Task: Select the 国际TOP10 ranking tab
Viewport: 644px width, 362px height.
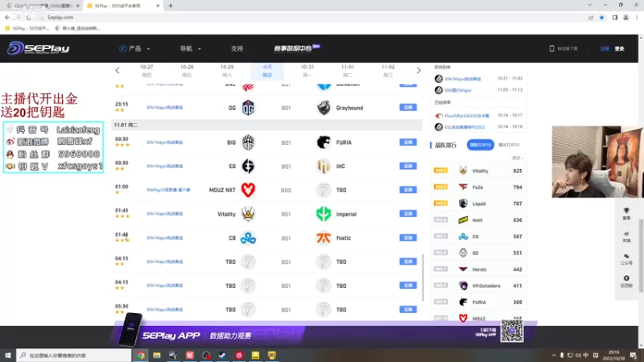Action: pos(480,145)
